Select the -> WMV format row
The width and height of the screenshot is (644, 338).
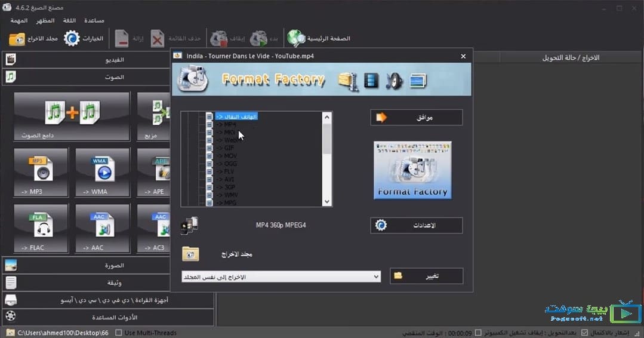(227, 195)
